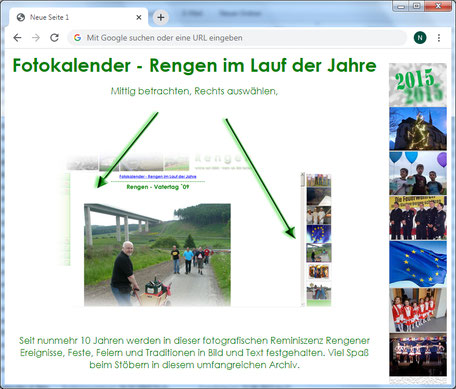Open the red-white dance group thumbnail
456x389 pixels.
click(418, 310)
